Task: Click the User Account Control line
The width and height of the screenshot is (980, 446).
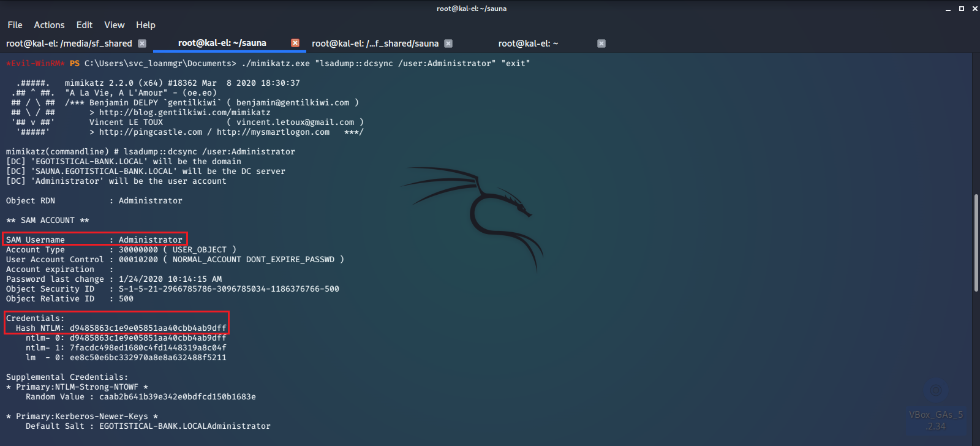Action: coord(175,259)
